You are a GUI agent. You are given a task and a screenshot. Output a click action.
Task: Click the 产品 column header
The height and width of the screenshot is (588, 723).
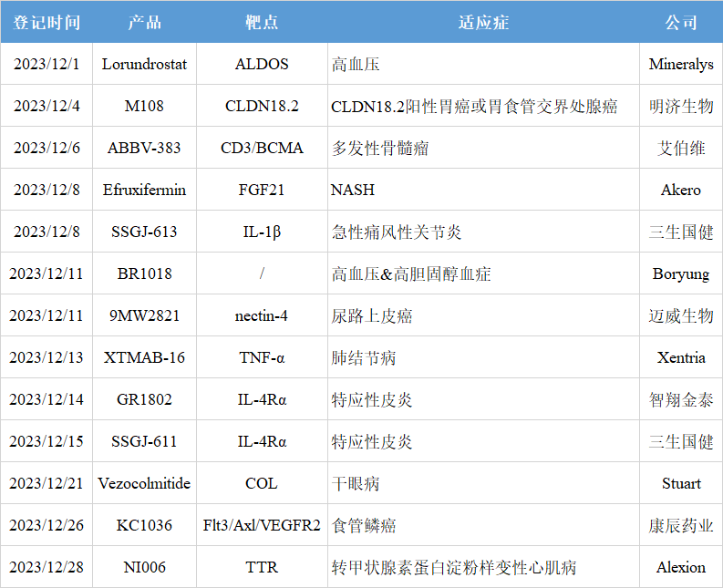coord(144,23)
